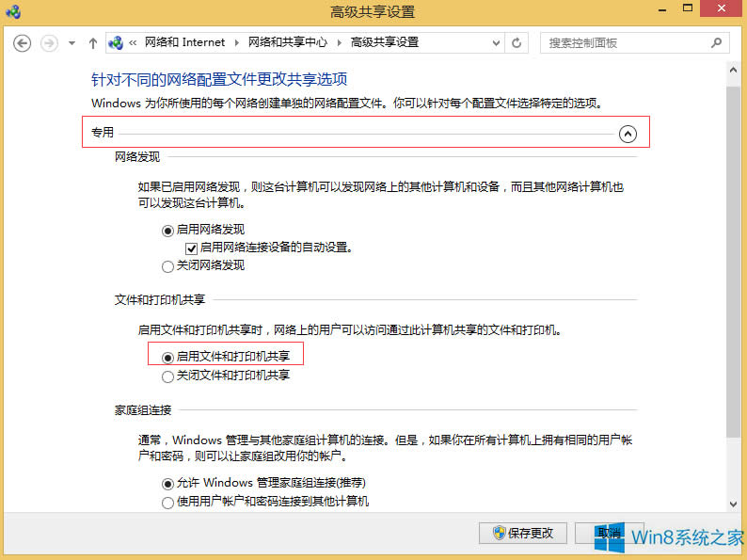This screenshot has height=560, width=747.
Task: Choose 关闭文件和打印机共享 option
Action: pyautogui.click(x=167, y=376)
